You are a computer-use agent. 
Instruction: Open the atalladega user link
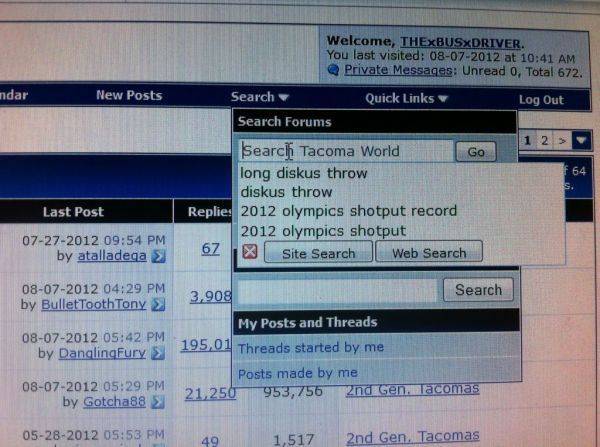[112, 255]
